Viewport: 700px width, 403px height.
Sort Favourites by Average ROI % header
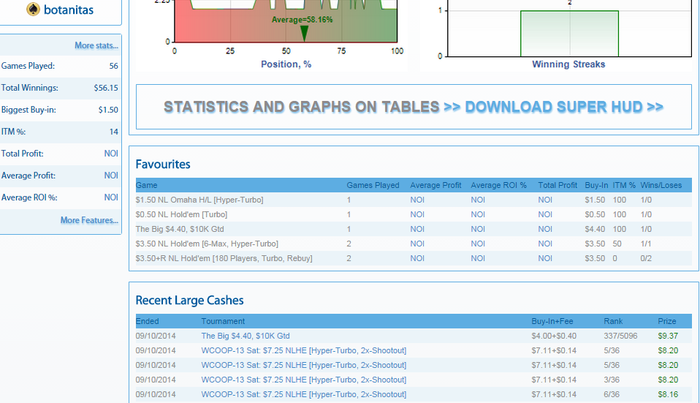[499, 185]
